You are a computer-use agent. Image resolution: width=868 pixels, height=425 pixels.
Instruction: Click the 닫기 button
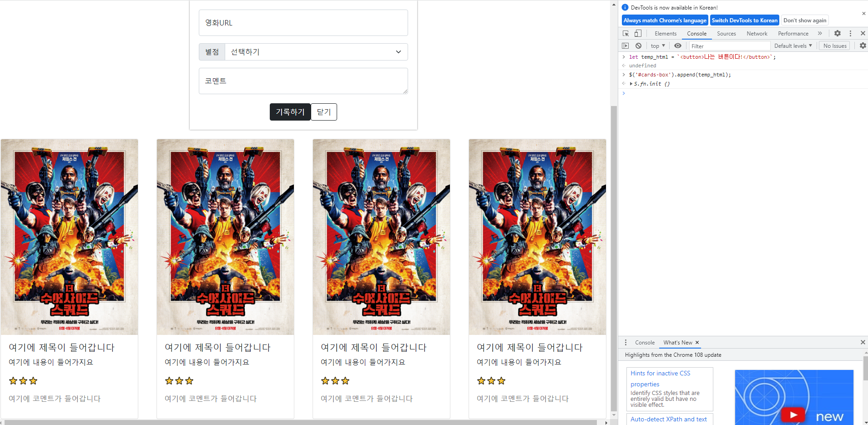[x=324, y=112]
